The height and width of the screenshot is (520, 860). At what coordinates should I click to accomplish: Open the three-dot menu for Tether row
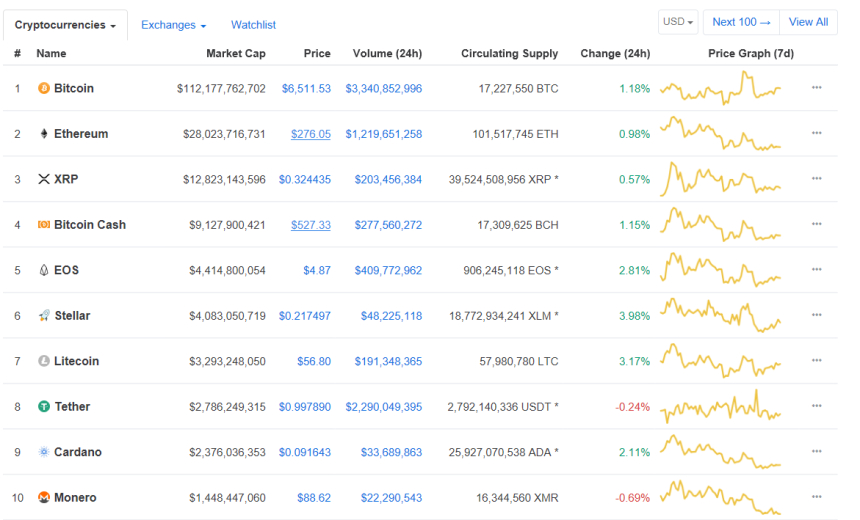(x=817, y=406)
